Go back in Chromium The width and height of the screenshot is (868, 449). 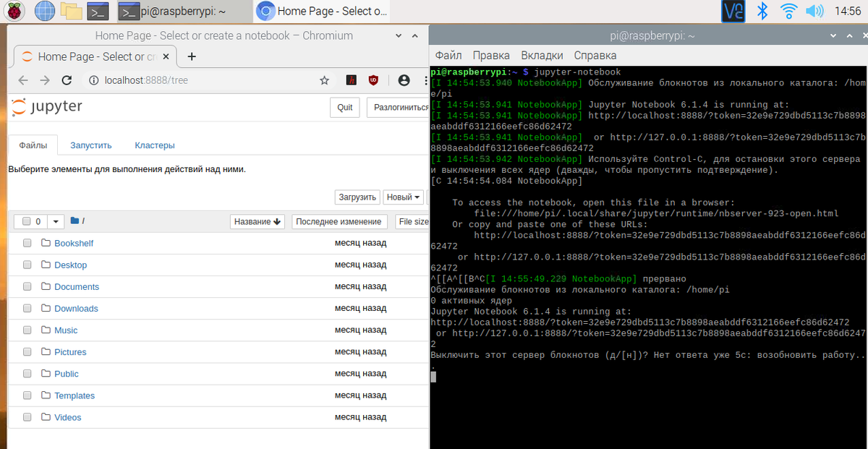pos(23,80)
